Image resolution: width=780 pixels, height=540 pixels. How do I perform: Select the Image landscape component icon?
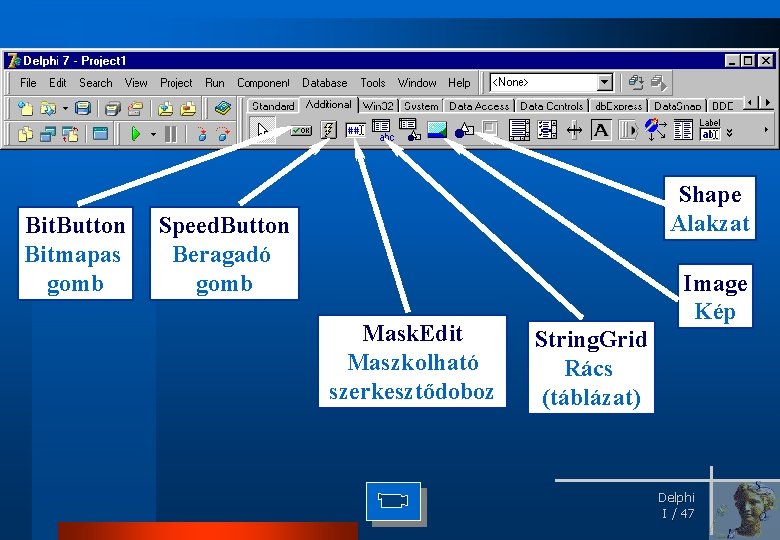pyautogui.click(x=437, y=130)
